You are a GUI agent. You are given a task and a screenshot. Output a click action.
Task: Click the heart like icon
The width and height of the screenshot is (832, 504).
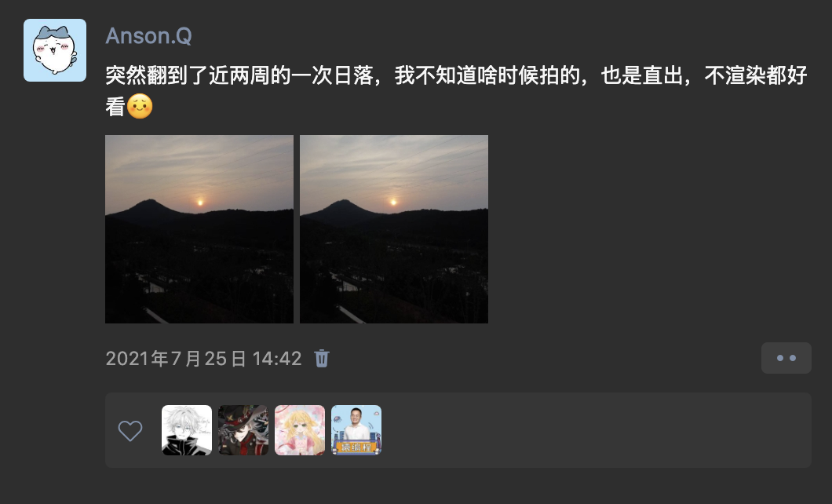[130, 430]
